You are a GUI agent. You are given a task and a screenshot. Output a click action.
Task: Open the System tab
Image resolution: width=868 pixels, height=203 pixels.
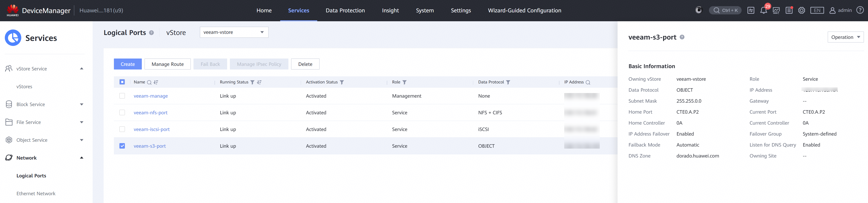(425, 11)
